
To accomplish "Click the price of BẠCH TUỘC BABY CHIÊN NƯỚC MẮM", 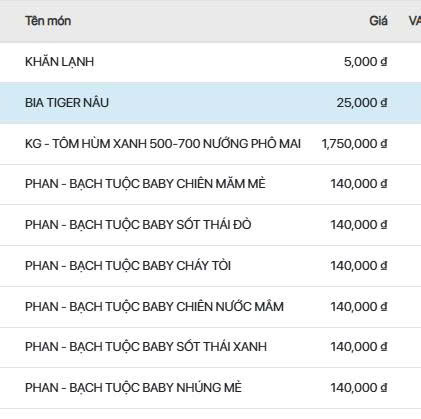I will (359, 307).
